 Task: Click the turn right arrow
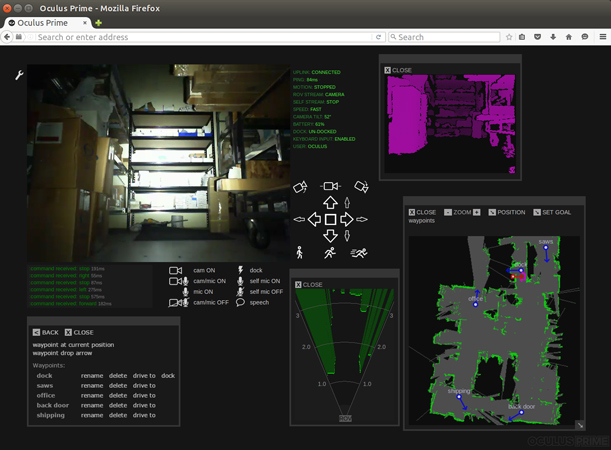346,219
